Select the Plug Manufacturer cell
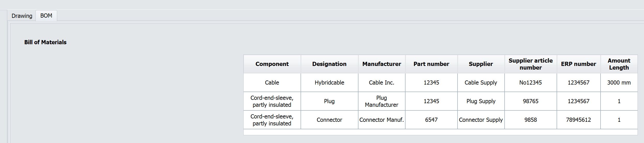 pos(381,101)
